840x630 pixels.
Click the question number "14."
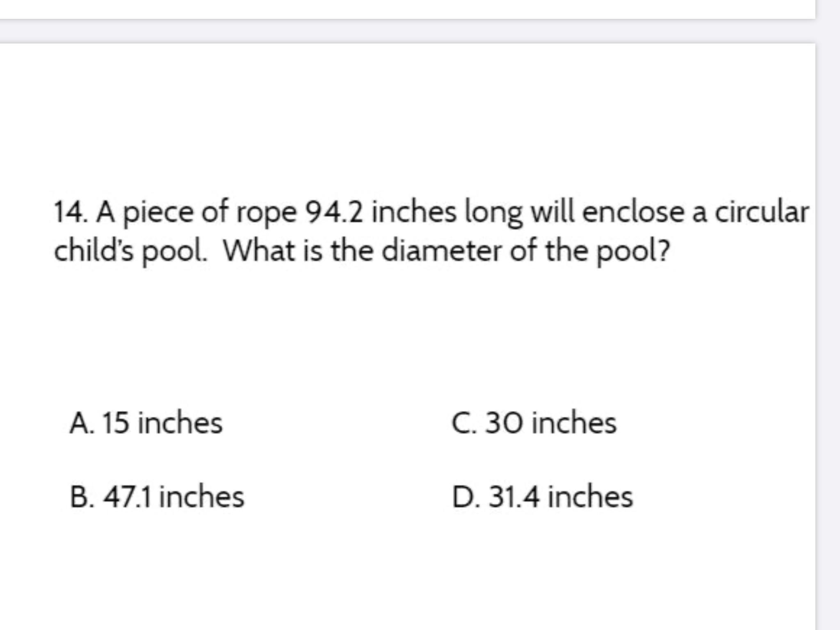click(x=70, y=212)
